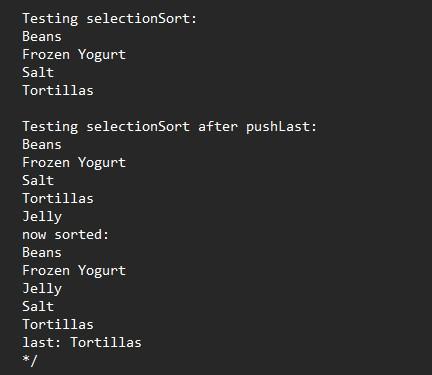Click the 'Testing selectionSort after pushLast:' line
Viewport: 432px width, 375px height.
coord(169,127)
